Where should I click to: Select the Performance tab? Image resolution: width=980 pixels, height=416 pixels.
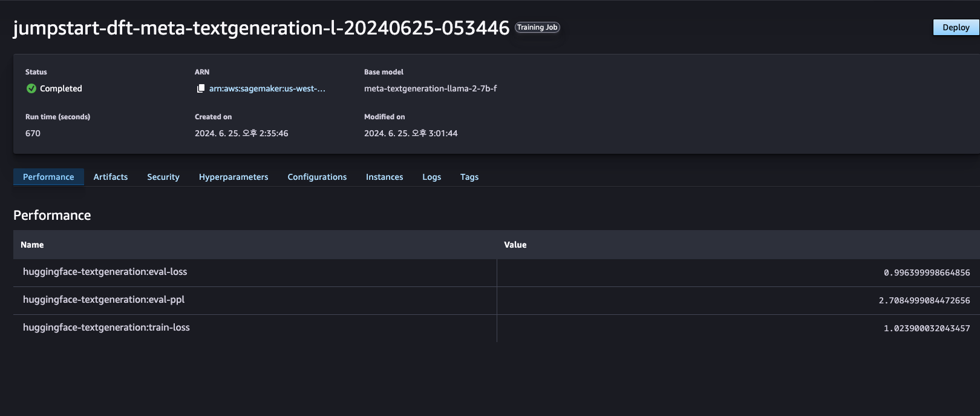pos(48,177)
